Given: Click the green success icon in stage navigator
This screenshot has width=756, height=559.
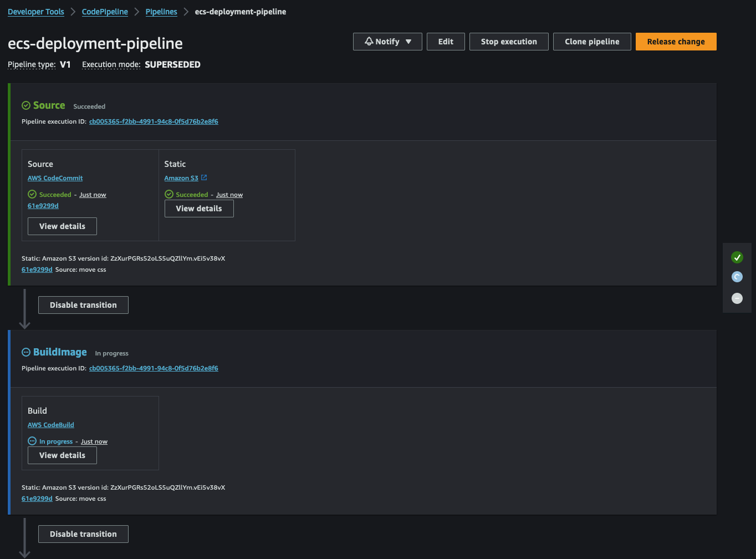Looking at the screenshot, I should point(737,257).
